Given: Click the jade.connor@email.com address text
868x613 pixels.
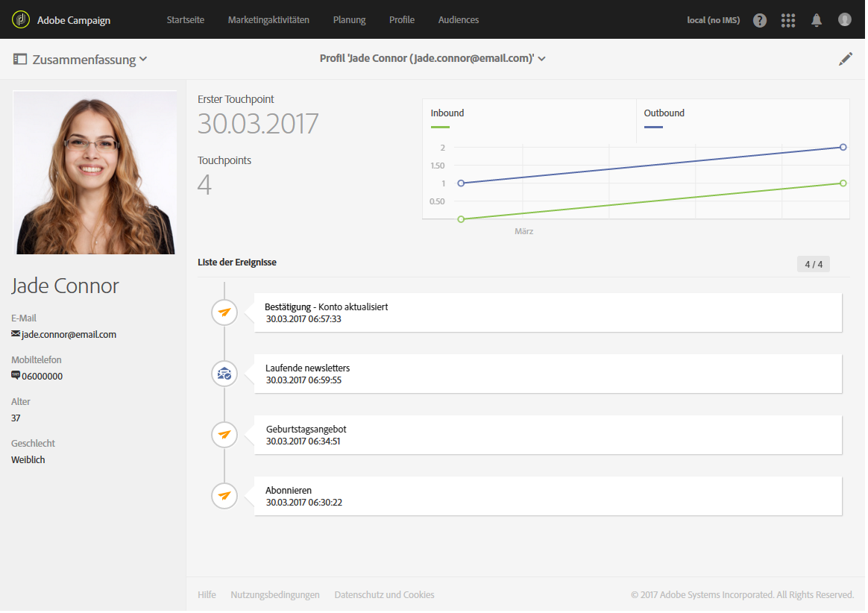Looking at the screenshot, I should (69, 334).
